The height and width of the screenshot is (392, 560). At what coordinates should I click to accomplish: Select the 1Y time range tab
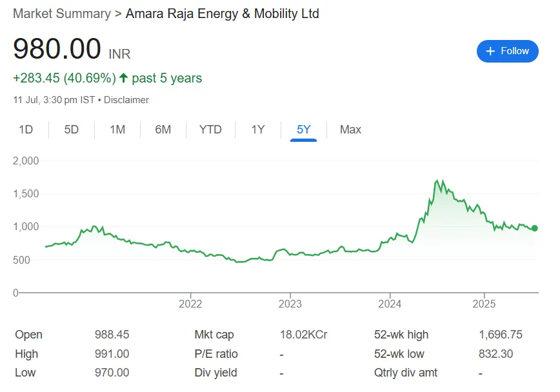[258, 130]
